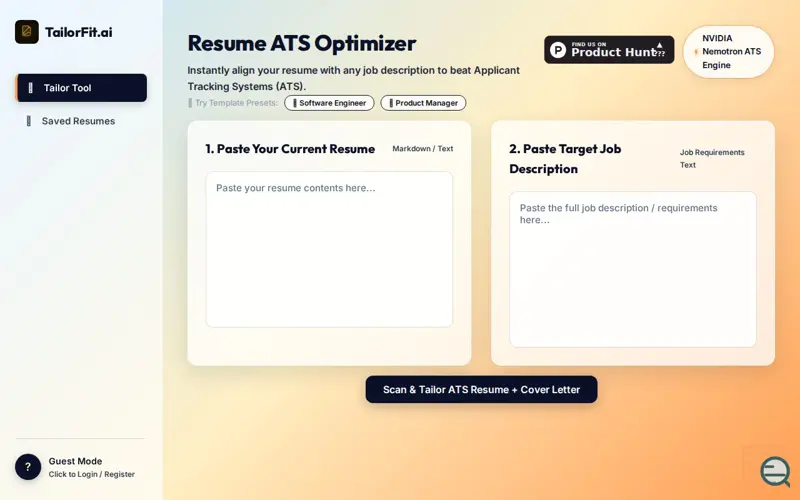Click the Guest Mode label
Screen dimensions: 800x500
(76, 461)
